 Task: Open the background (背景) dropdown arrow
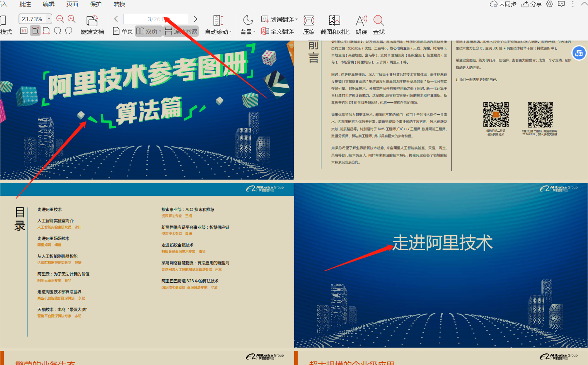pyautogui.click(x=254, y=32)
